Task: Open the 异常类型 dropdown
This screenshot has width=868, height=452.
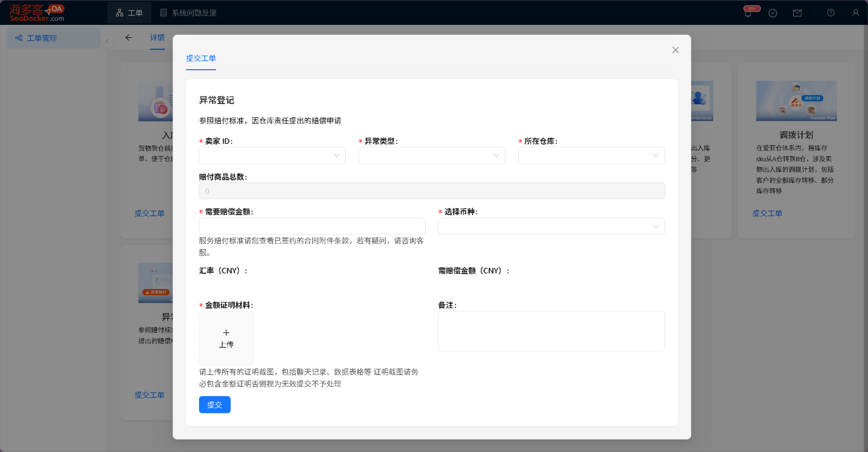Action: click(x=432, y=155)
